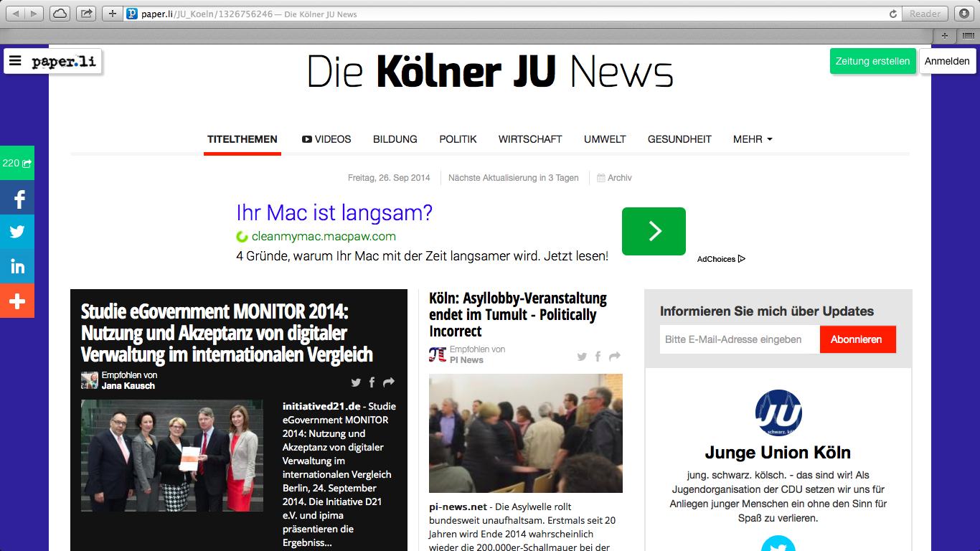Open the PI News source icon

[x=438, y=354]
